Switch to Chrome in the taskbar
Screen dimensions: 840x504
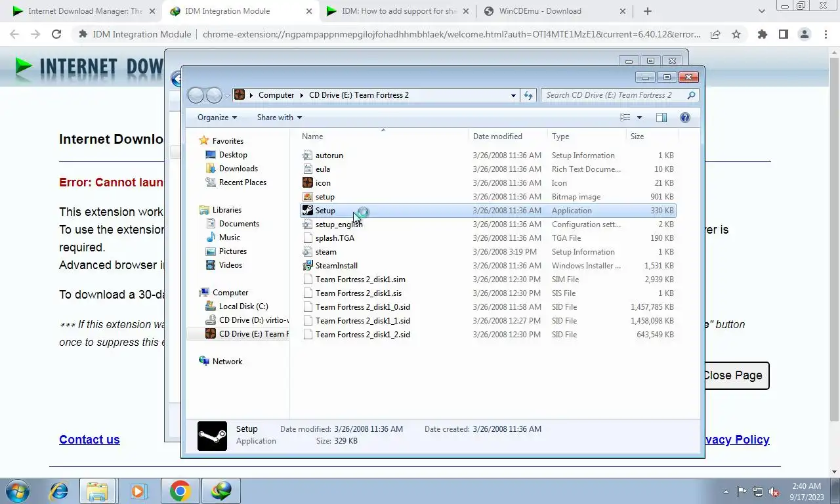(x=180, y=491)
